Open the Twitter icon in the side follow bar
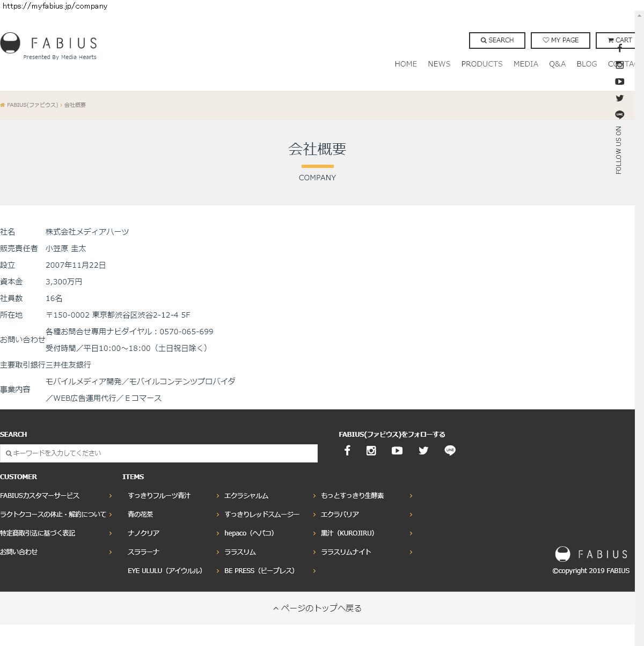 click(620, 98)
